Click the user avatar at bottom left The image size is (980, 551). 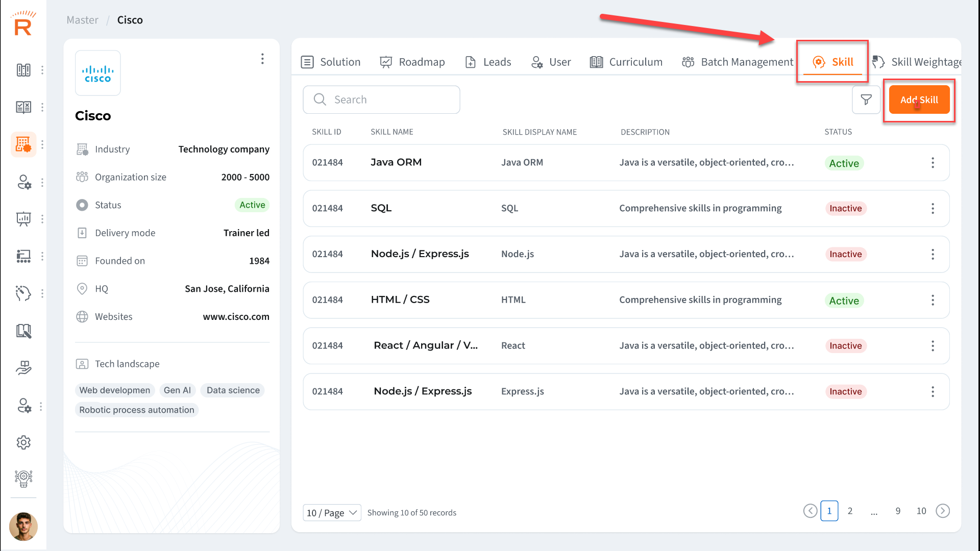pos(23,527)
